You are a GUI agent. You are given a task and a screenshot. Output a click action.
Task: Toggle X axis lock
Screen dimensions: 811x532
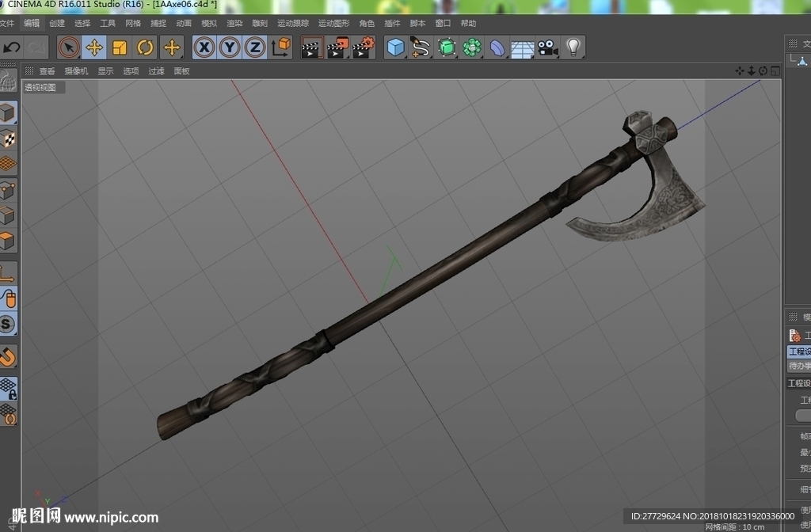[x=204, y=47]
